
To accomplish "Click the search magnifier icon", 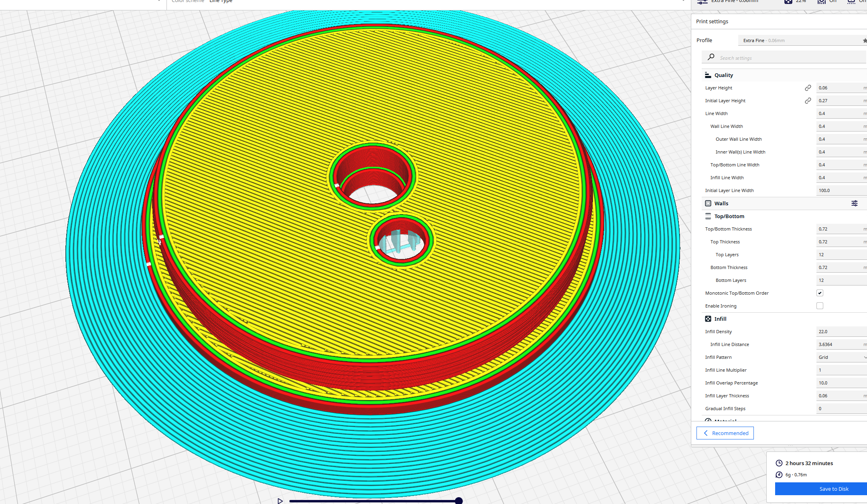I will click(x=711, y=57).
